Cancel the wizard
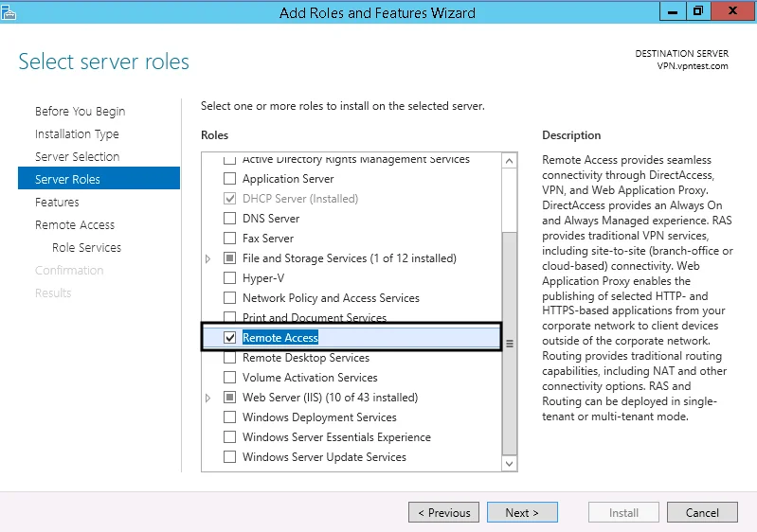This screenshot has width=757, height=532. point(702,512)
